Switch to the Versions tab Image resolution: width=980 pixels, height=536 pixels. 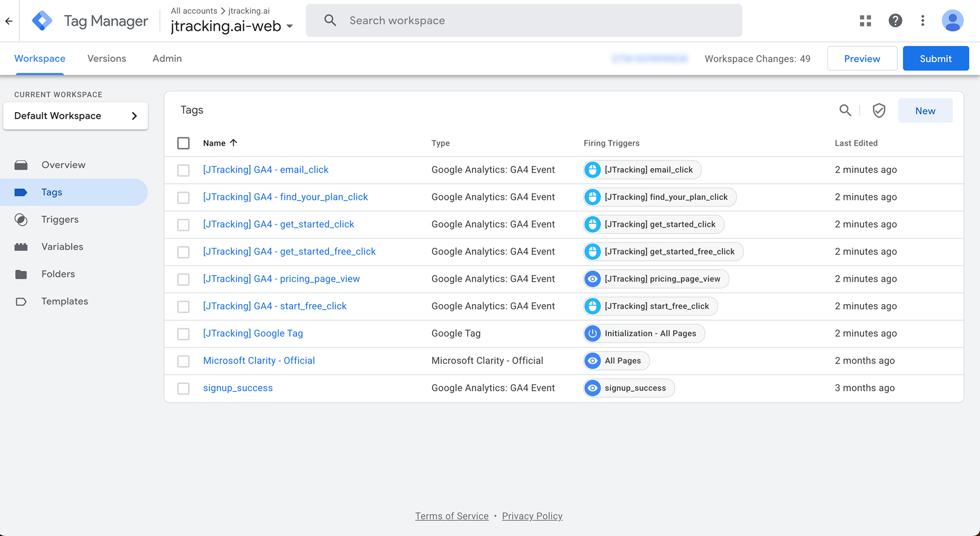point(107,58)
